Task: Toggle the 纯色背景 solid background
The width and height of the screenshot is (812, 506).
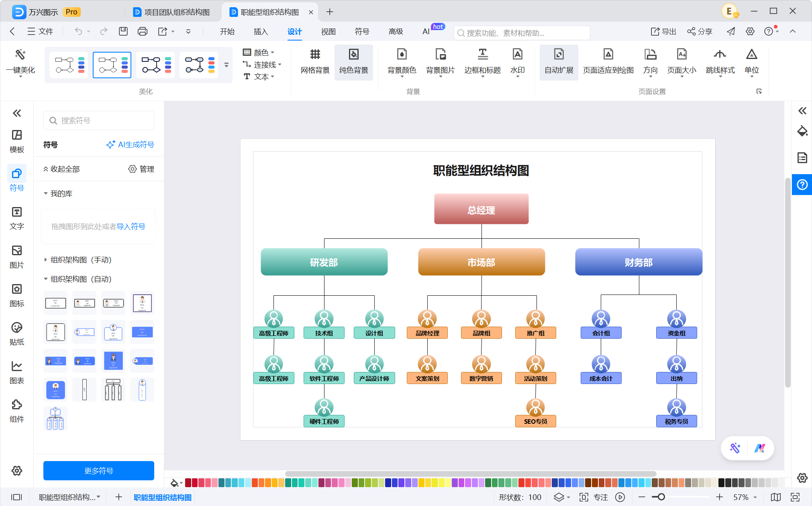Action: click(354, 62)
